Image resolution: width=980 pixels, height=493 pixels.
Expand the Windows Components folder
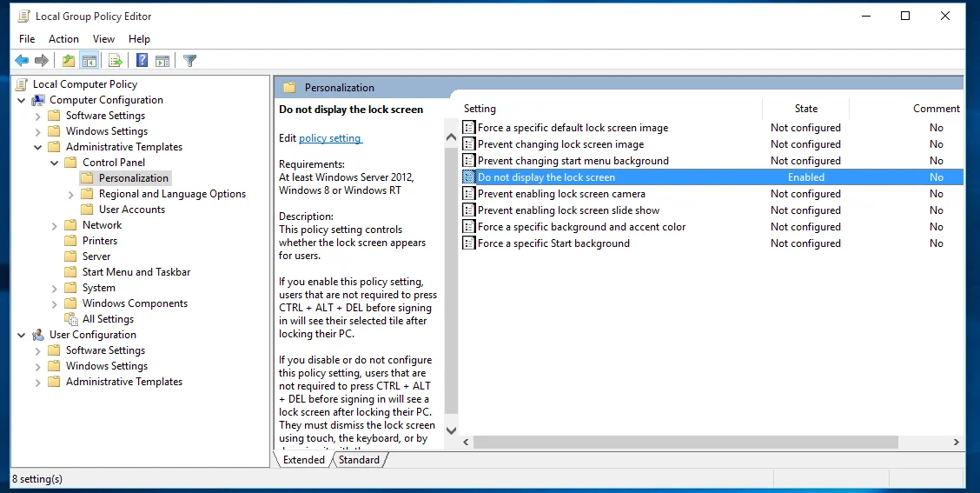click(55, 303)
